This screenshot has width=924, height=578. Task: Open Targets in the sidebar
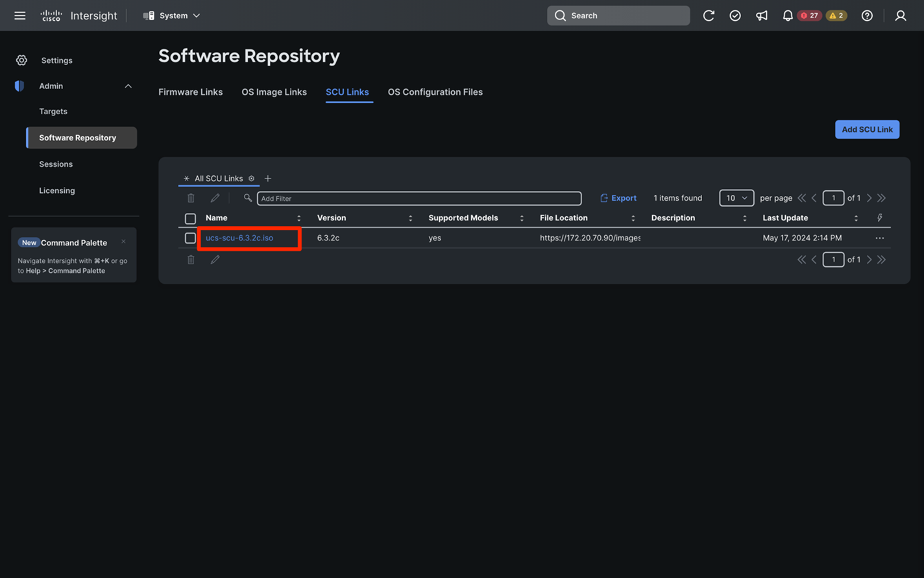click(x=53, y=112)
